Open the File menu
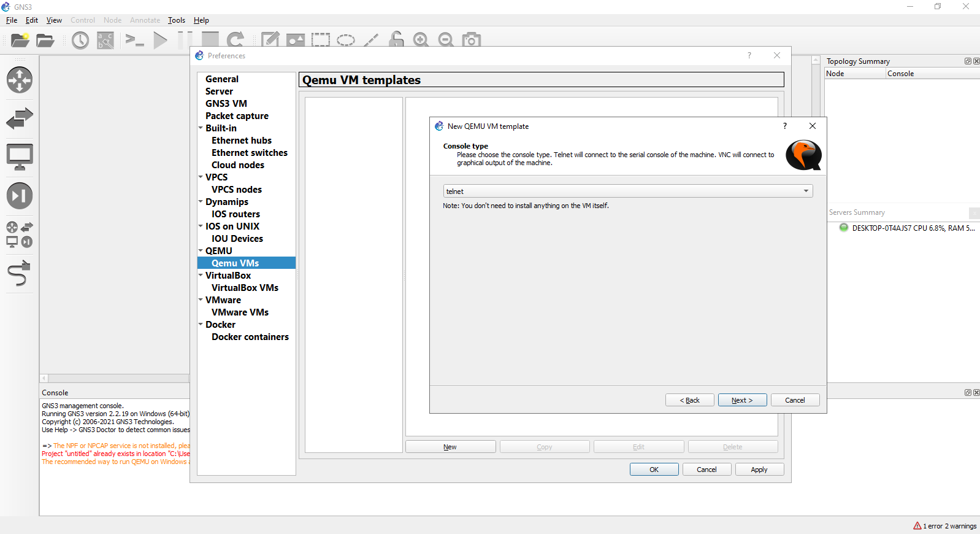This screenshot has height=534, width=980. click(x=12, y=20)
